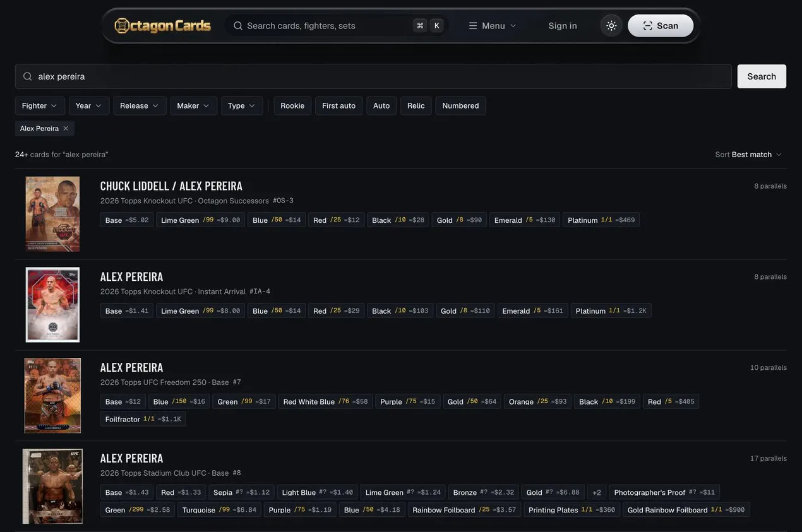Open the UFC Freedom 250 card thumbnail
The width and height of the screenshot is (802, 532).
point(52,396)
